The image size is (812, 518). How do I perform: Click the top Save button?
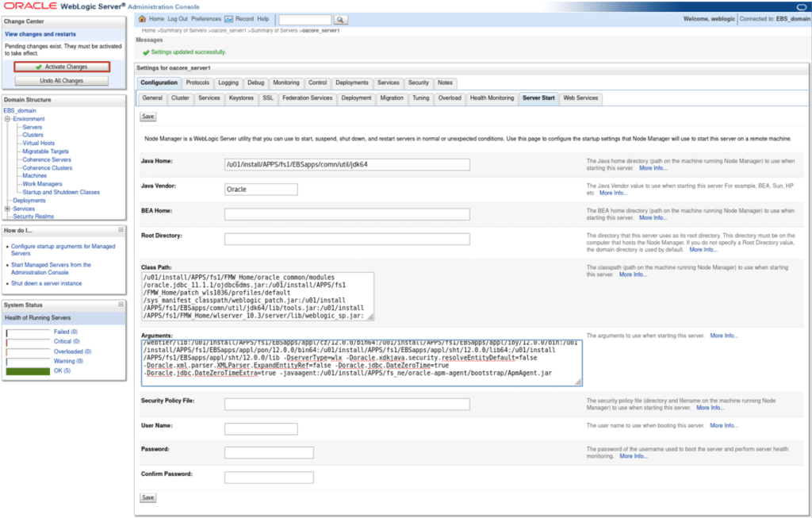(147, 116)
